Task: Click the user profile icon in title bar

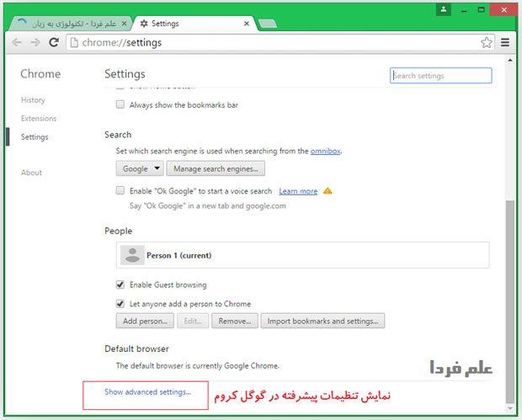Action: pos(443,8)
